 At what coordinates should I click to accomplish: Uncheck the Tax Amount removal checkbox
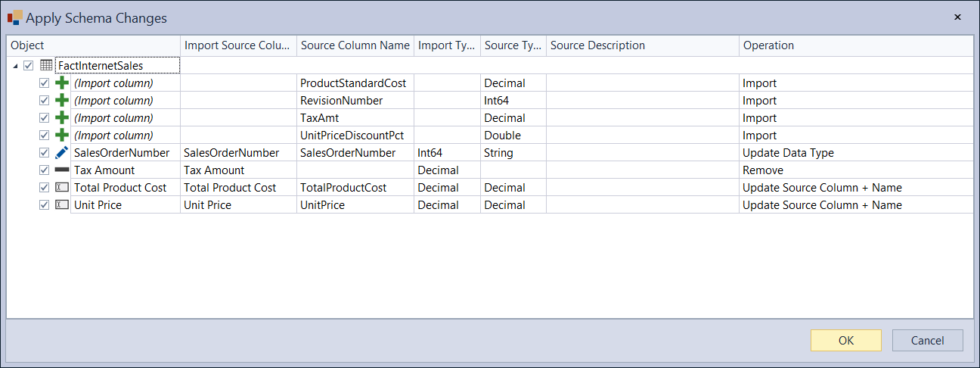(44, 170)
